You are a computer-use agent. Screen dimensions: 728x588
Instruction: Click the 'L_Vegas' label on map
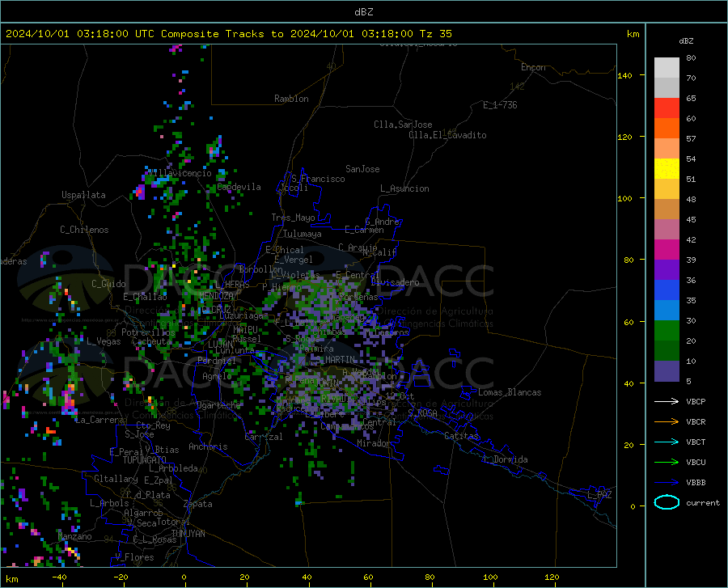point(104,341)
